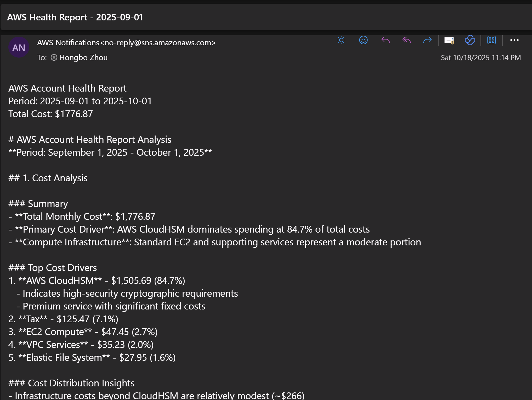Click the Elastic File System cost line
This screenshot has width=532, height=400.
(92, 358)
